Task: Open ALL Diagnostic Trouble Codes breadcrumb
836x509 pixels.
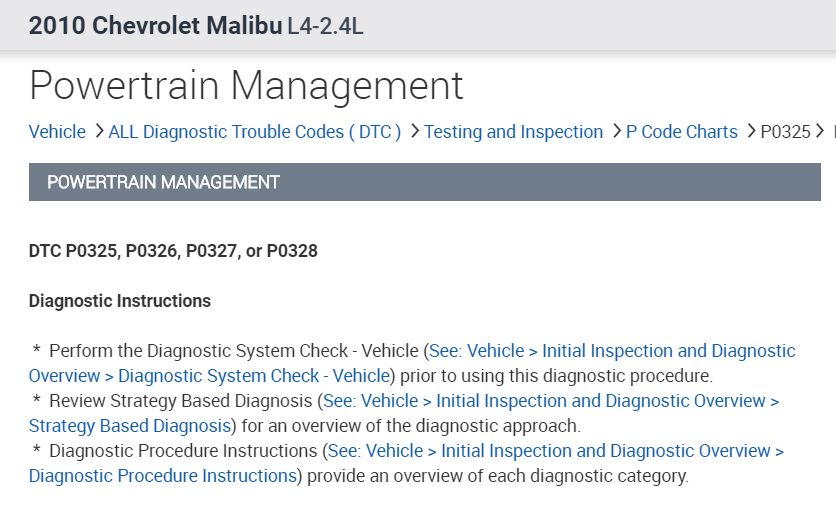Action: click(254, 132)
